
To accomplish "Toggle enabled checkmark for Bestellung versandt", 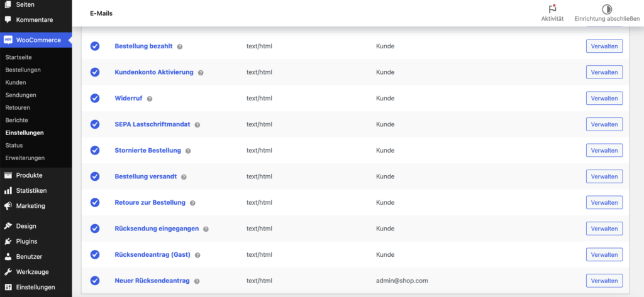I will [x=95, y=176].
